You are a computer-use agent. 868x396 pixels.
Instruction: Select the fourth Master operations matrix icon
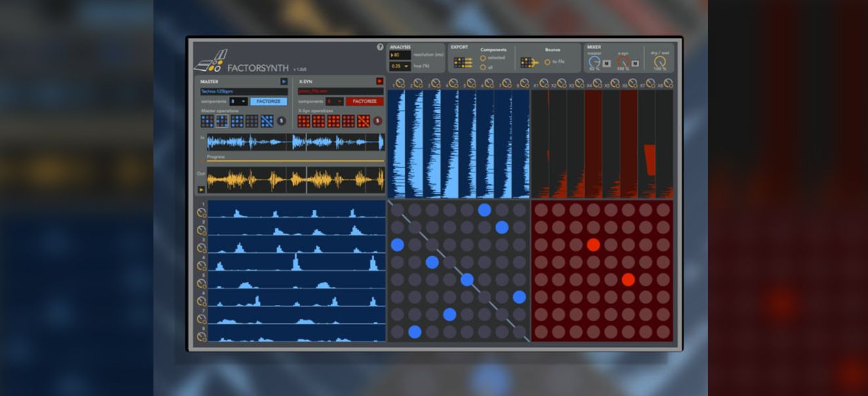tap(252, 121)
